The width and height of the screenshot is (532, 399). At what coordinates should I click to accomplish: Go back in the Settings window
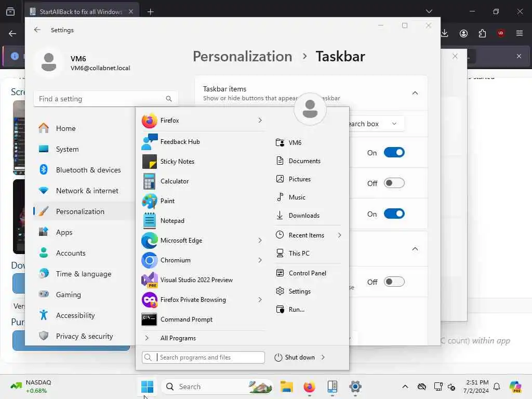37,30
